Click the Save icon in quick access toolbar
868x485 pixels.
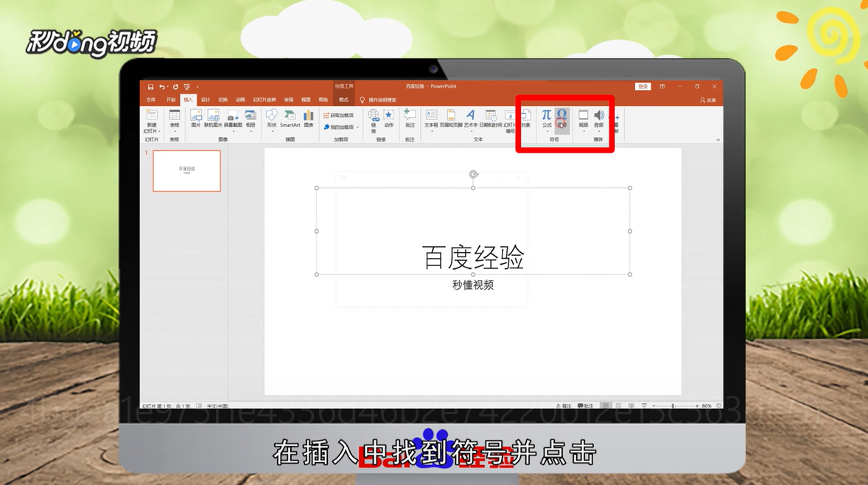[150, 87]
